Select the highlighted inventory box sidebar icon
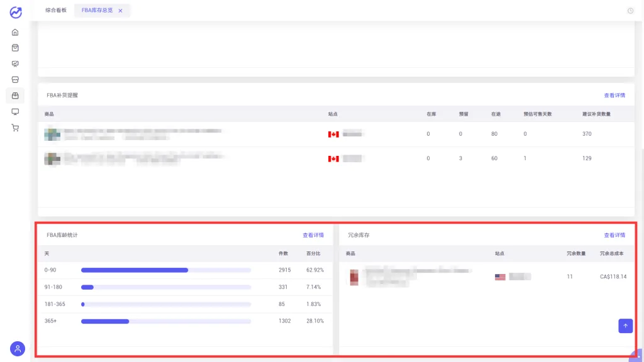This screenshot has width=644, height=362. (x=15, y=96)
